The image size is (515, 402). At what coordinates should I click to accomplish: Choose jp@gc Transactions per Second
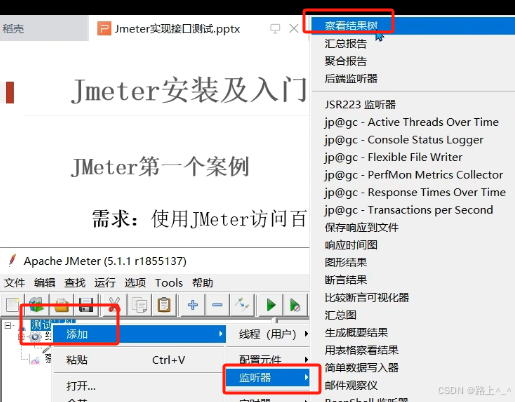413,210
